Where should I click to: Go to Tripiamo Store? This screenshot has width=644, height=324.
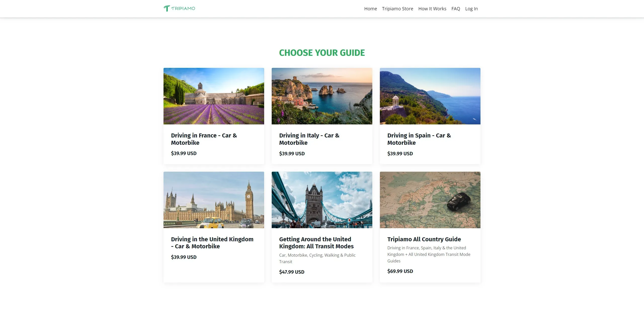[x=397, y=9]
